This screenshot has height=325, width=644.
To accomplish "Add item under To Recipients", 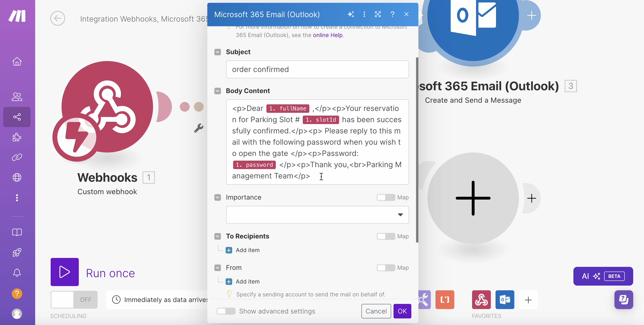I will (242, 250).
